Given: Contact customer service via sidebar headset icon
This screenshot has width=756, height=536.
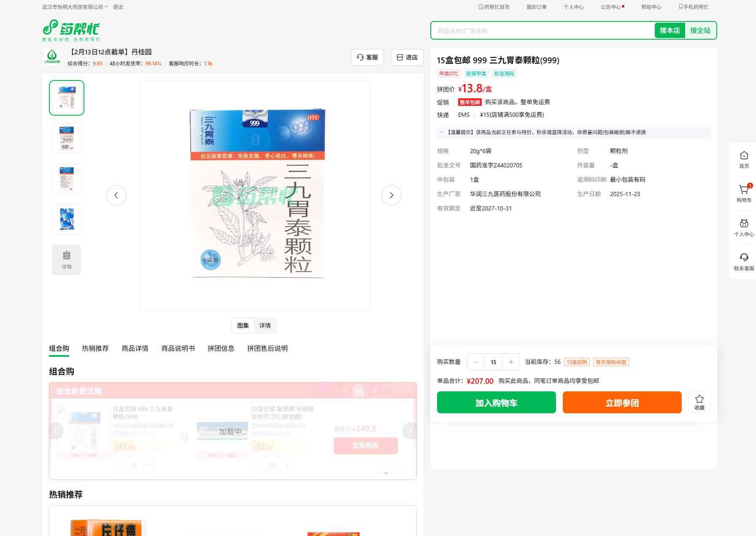Looking at the screenshot, I should (x=744, y=261).
